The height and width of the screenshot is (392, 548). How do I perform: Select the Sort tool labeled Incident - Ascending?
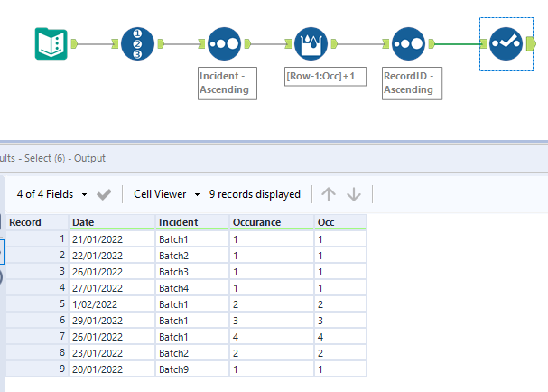coord(224,43)
